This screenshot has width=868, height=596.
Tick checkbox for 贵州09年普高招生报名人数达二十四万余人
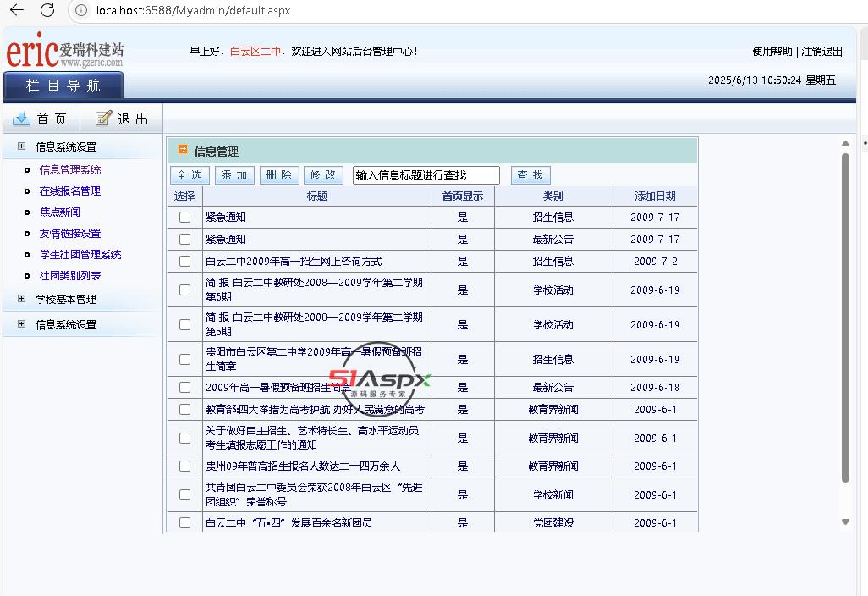point(184,466)
